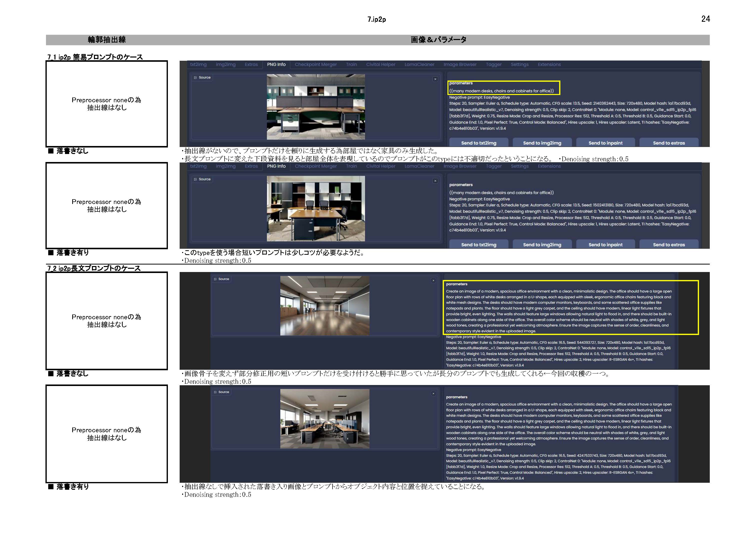
Task: Open the LamaCleaner tab in the top panel
Action: click(419, 64)
